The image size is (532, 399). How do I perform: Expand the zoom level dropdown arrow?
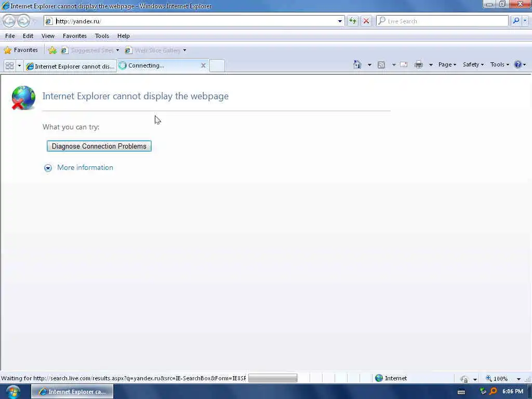518,379
